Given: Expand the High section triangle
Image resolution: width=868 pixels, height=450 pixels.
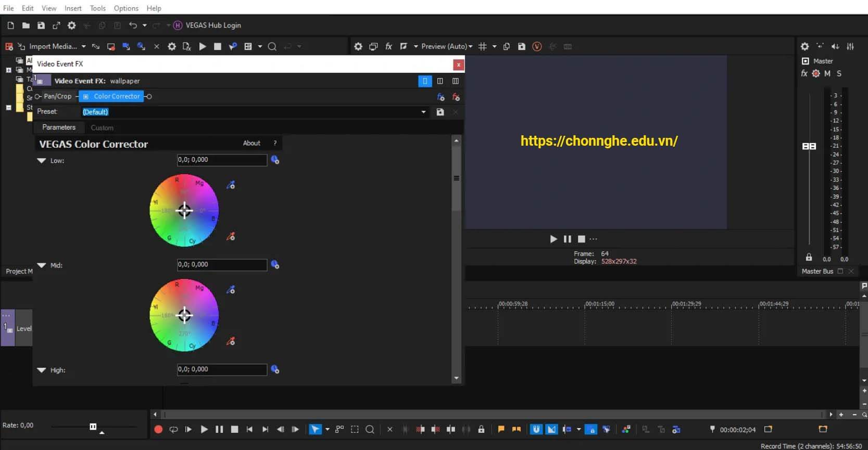Looking at the screenshot, I should (42, 370).
